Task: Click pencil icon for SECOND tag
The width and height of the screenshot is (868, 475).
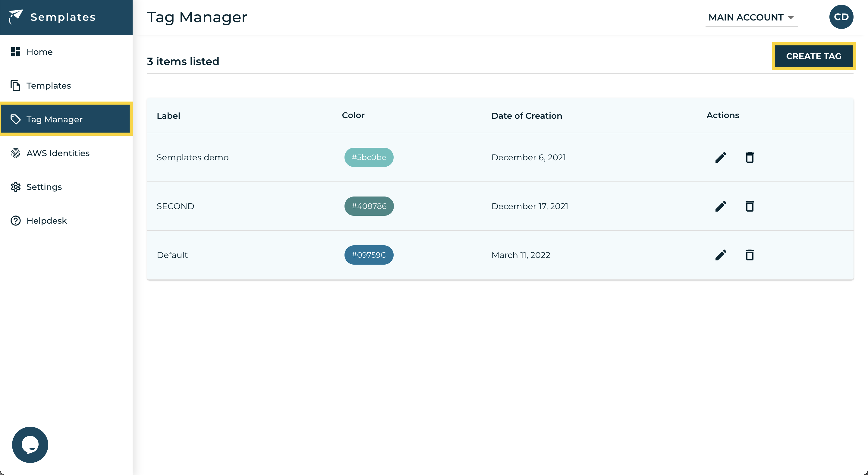Action: click(721, 206)
